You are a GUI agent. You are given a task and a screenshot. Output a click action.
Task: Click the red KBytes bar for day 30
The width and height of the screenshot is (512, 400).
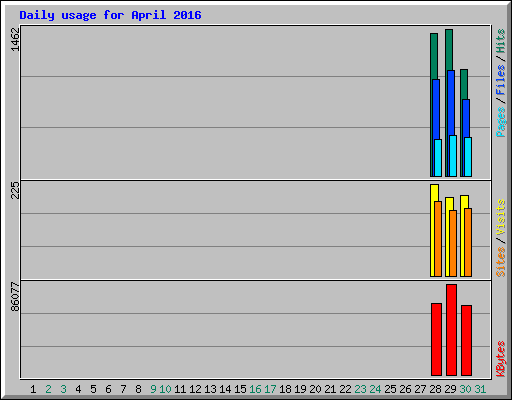click(466, 340)
